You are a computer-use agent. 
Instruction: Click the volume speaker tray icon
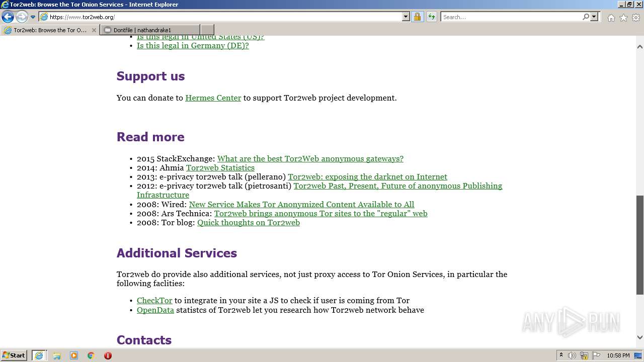pyautogui.click(x=572, y=355)
